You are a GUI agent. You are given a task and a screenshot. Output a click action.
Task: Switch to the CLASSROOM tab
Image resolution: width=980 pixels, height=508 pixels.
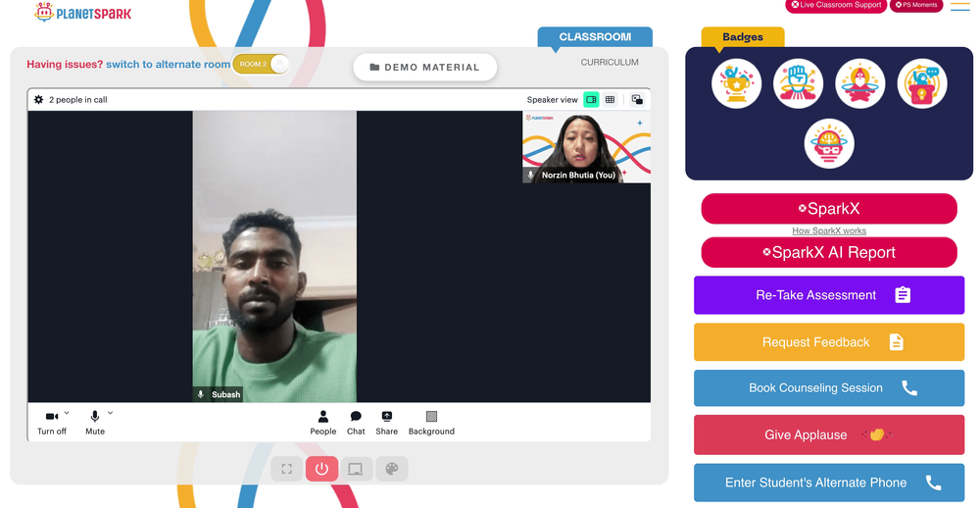pos(595,37)
